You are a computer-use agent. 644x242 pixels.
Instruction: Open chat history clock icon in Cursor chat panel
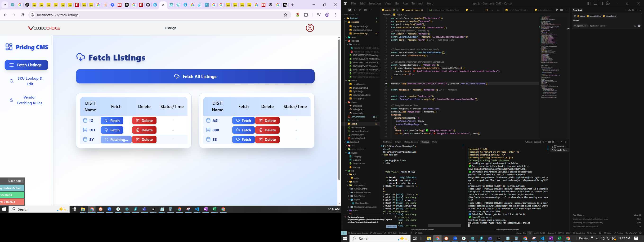point(633,10)
